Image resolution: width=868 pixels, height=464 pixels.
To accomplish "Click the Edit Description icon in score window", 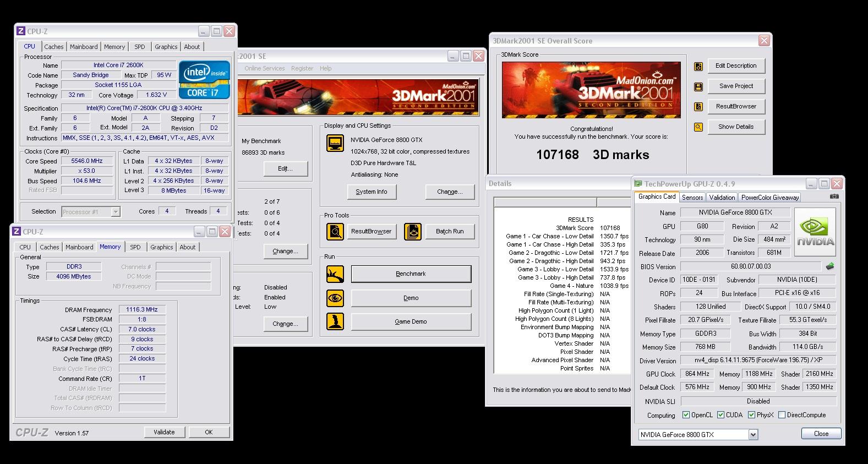I will pyautogui.click(x=698, y=67).
